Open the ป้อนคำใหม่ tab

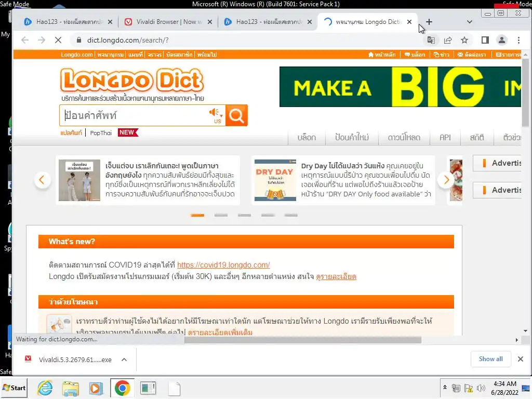point(352,137)
